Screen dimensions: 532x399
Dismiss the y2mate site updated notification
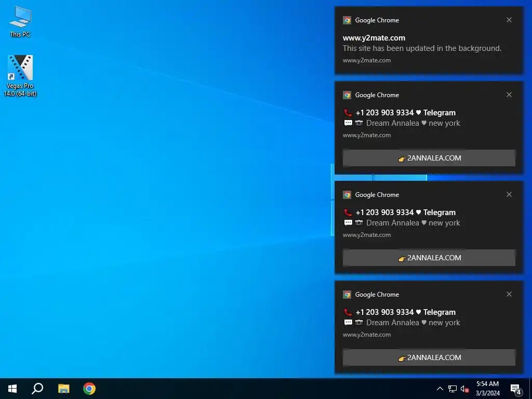509,20
